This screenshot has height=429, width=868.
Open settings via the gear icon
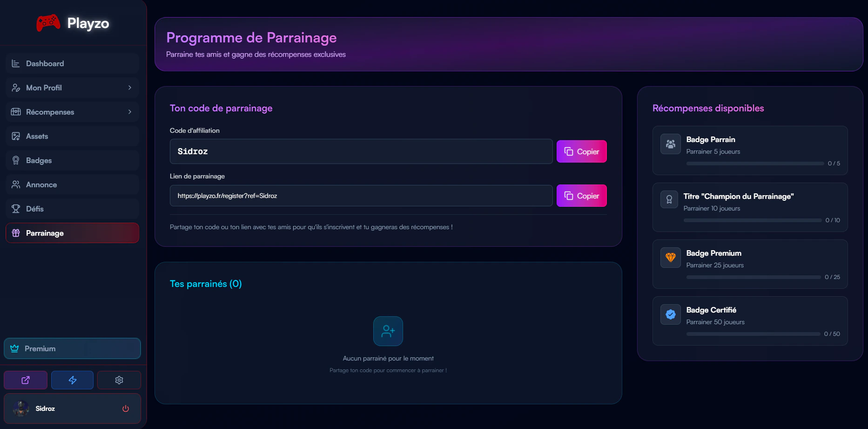[x=119, y=380]
